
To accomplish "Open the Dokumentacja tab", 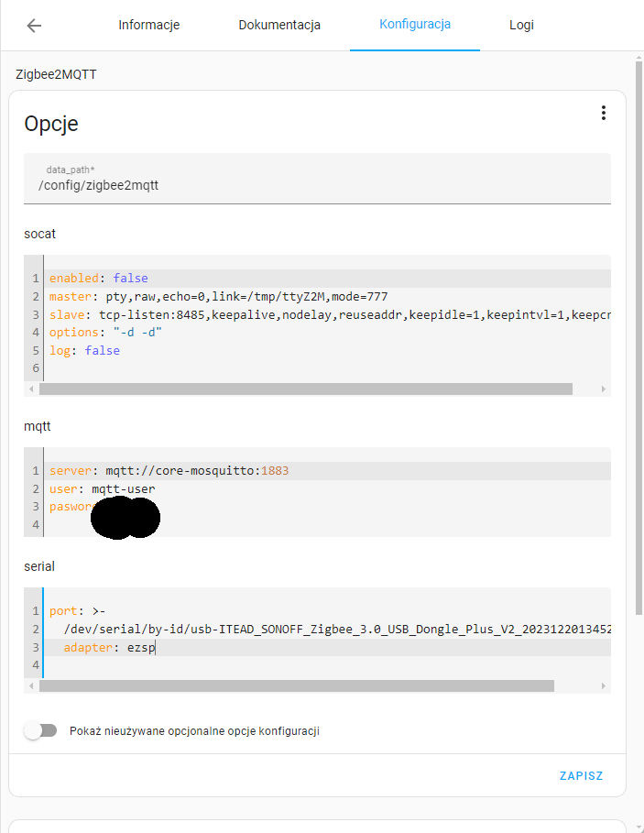I will point(279,25).
